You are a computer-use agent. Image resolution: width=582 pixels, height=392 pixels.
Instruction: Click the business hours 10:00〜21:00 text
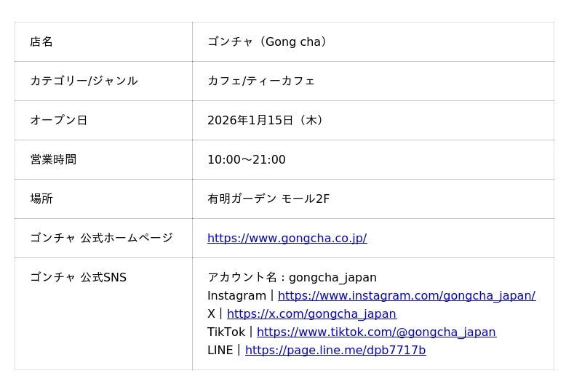(246, 160)
